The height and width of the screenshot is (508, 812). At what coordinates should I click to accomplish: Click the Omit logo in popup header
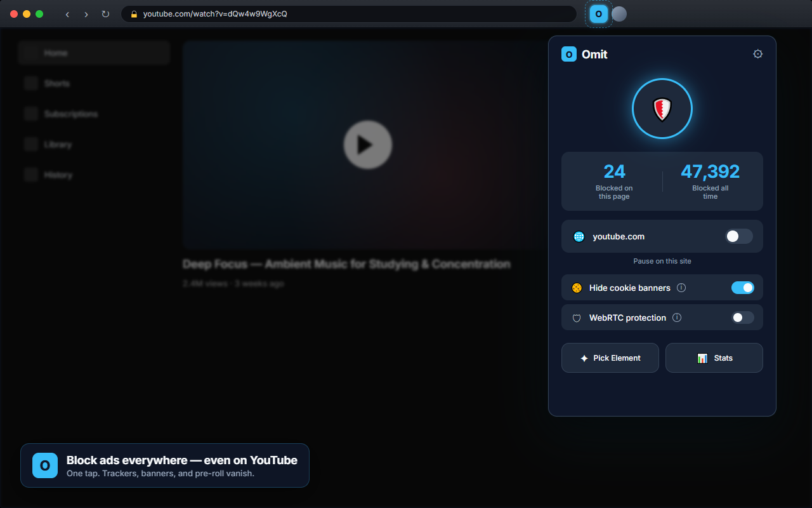click(x=569, y=55)
